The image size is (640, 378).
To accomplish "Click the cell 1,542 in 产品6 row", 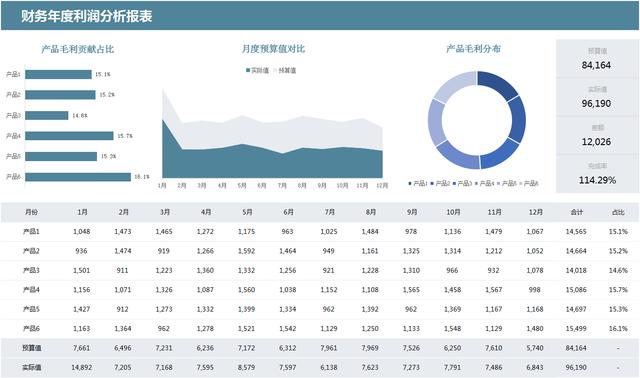I will [288, 329].
